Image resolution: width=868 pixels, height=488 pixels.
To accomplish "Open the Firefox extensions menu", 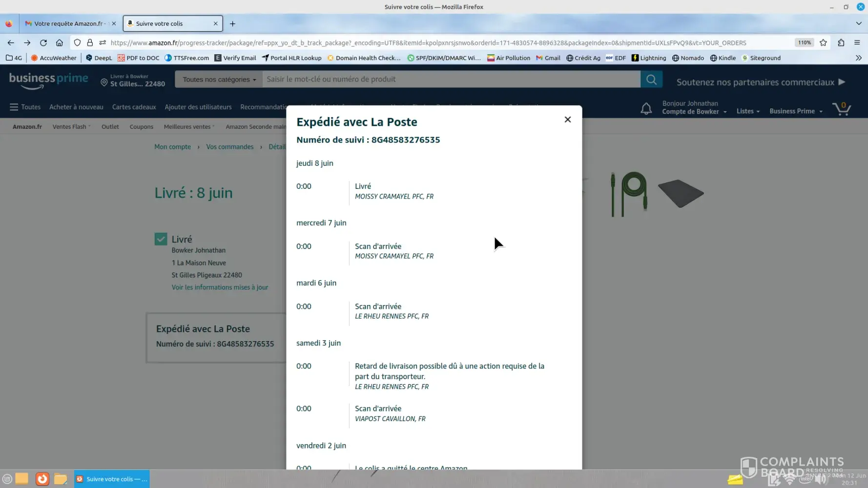I will (x=841, y=43).
